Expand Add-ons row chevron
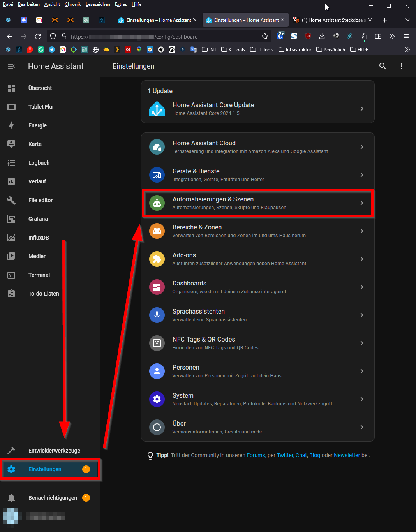Image resolution: width=416 pixels, height=532 pixels. click(x=362, y=259)
